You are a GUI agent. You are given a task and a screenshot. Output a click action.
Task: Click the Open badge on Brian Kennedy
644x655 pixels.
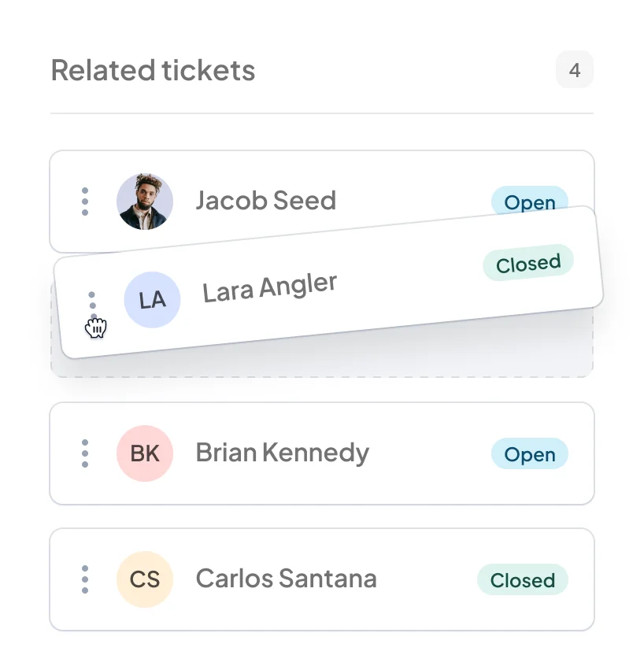(529, 454)
